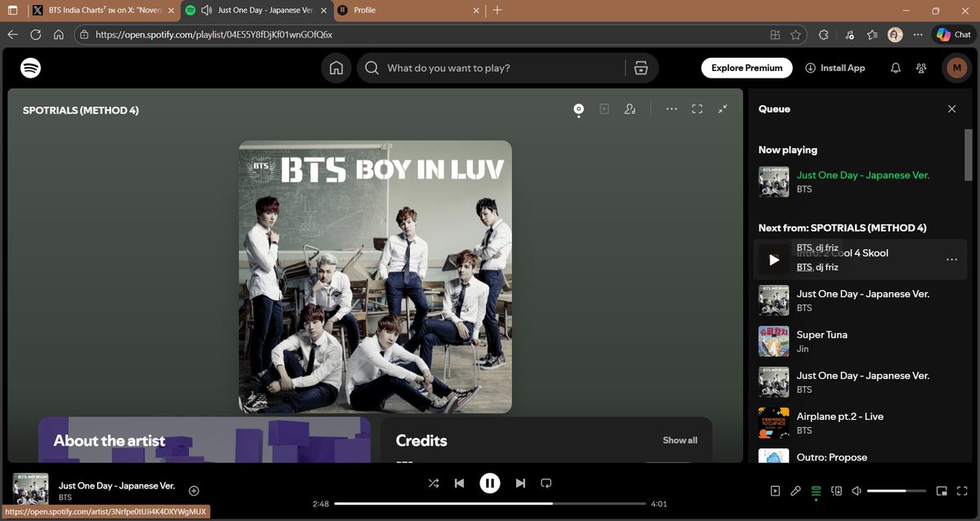Show cover art view icon
This screenshot has width=980, height=521.
click(x=578, y=109)
